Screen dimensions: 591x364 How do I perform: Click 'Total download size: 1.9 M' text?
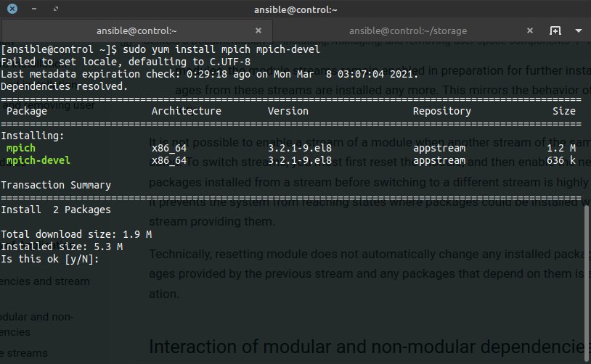[76, 234]
